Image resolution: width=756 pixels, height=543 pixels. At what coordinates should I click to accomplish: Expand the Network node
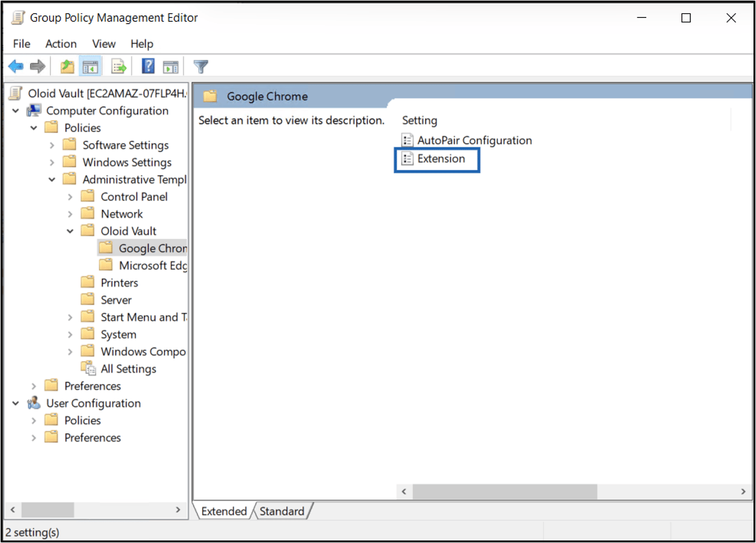70,214
